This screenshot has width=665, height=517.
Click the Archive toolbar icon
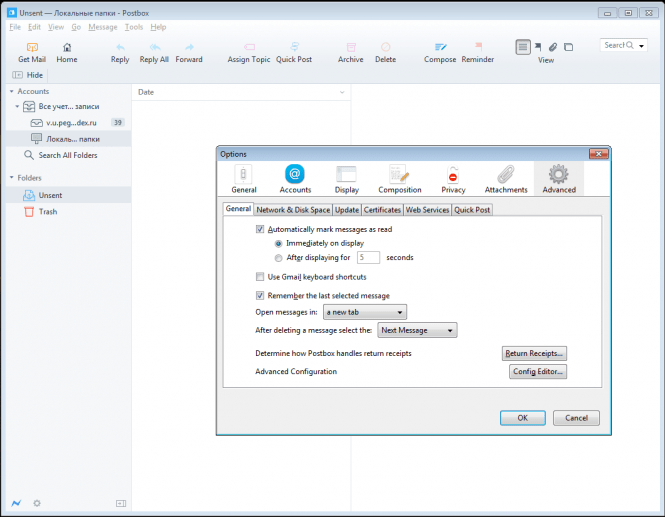tap(351, 47)
